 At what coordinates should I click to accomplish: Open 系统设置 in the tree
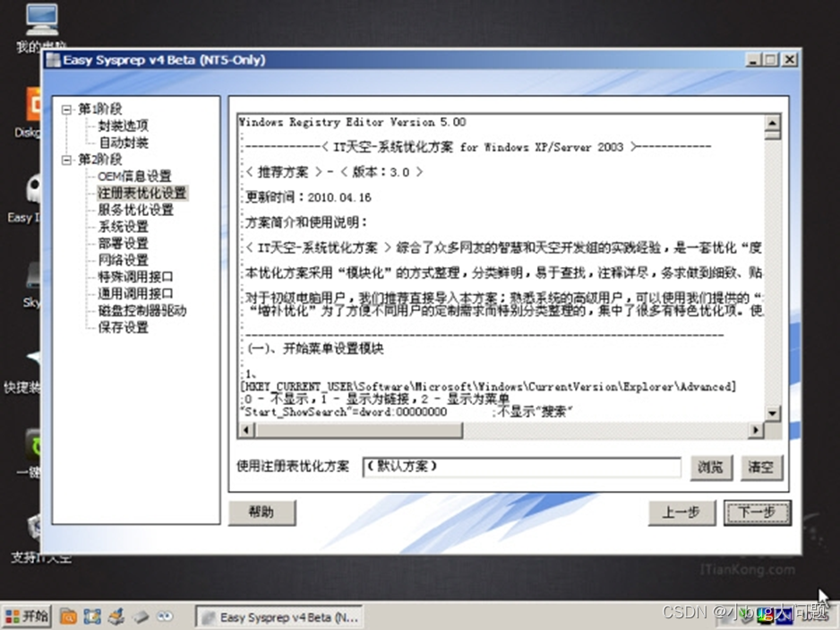point(124,226)
